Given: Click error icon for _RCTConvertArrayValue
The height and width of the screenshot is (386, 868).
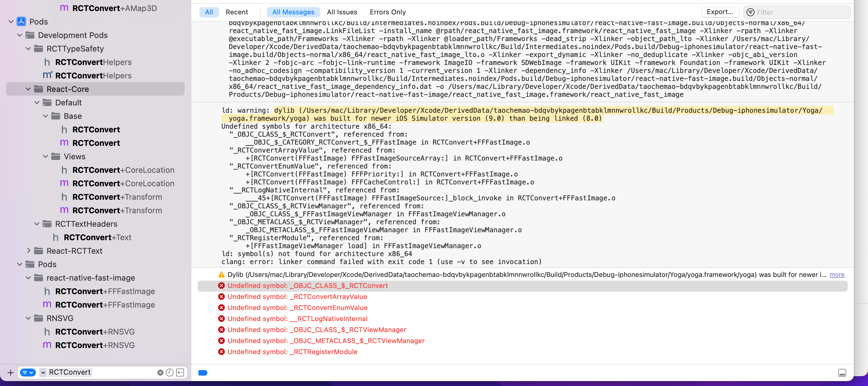Looking at the screenshot, I should [221, 297].
